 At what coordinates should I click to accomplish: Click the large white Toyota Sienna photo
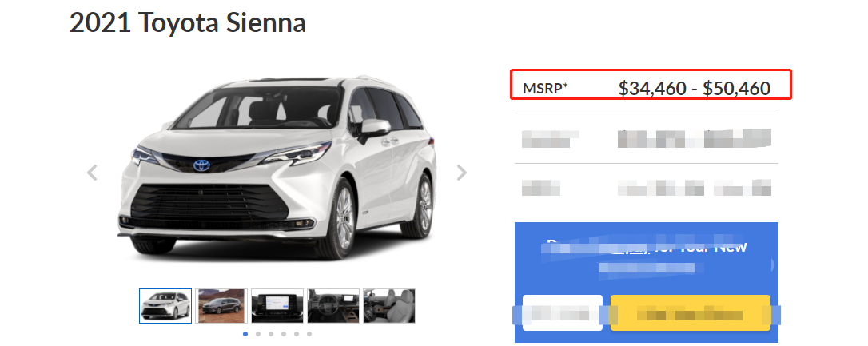[277, 166]
